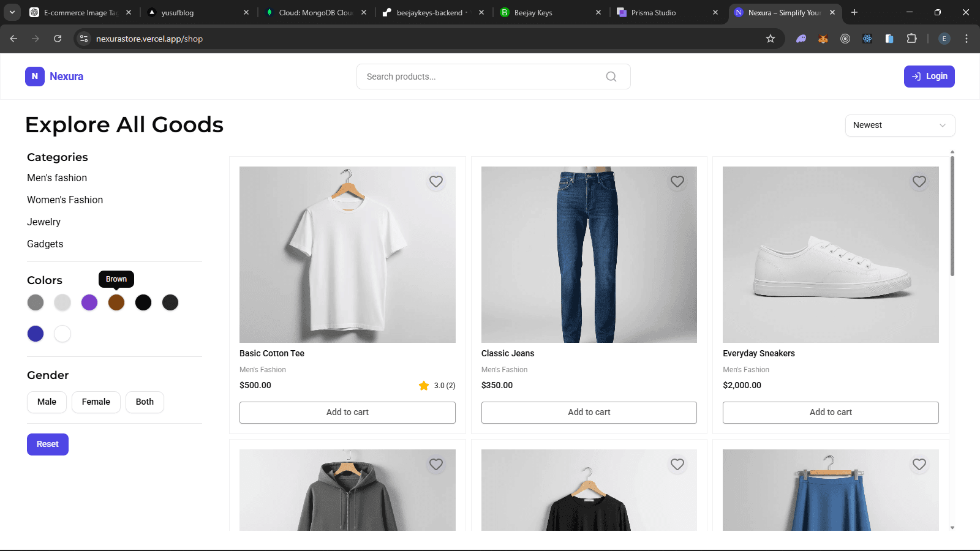The height and width of the screenshot is (551, 980).
Task: Close the Prisma Studio tab
Action: click(715, 12)
